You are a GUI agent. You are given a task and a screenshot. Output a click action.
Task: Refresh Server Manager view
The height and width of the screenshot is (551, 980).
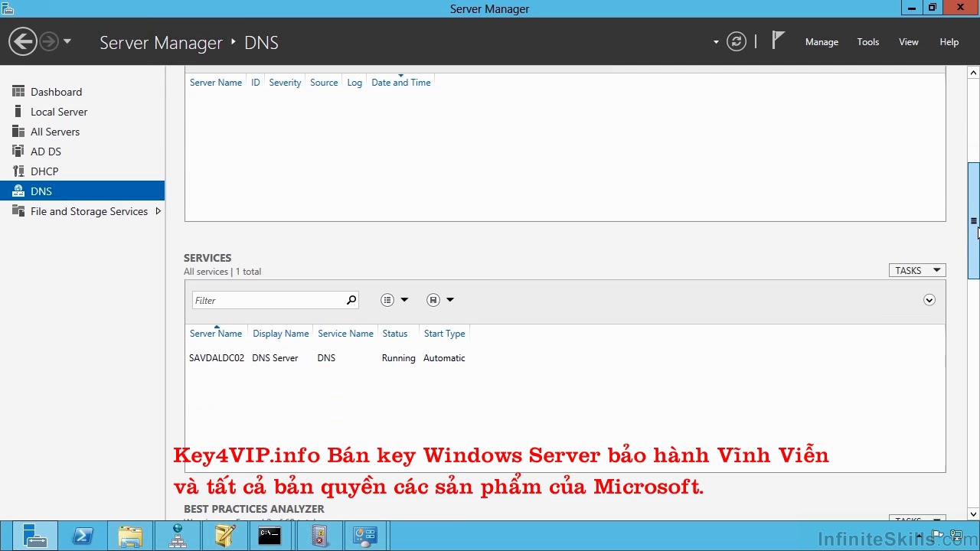click(737, 41)
